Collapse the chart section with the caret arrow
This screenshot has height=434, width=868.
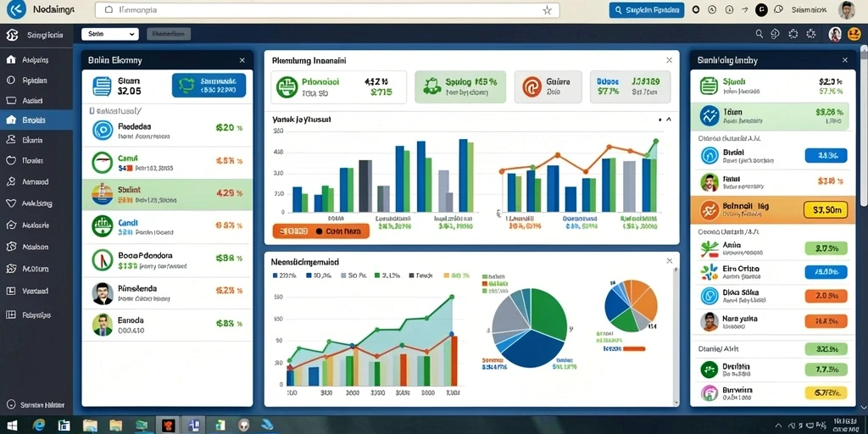click(x=669, y=119)
